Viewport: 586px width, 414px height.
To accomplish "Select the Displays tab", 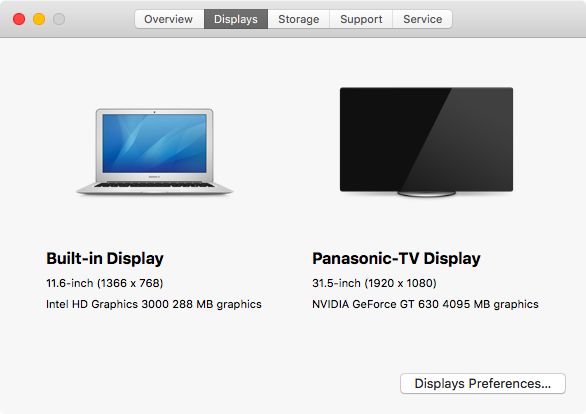I will [x=236, y=19].
